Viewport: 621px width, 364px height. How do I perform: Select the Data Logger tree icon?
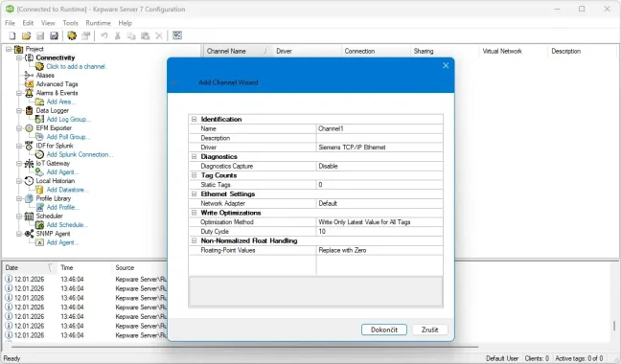pos(30,110)
